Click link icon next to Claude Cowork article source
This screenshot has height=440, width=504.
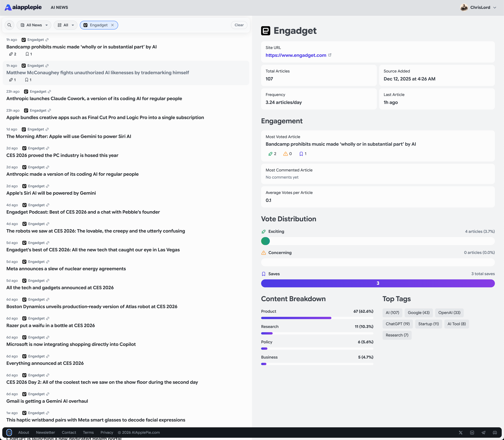pyautogui.click(x=49, y=92)
